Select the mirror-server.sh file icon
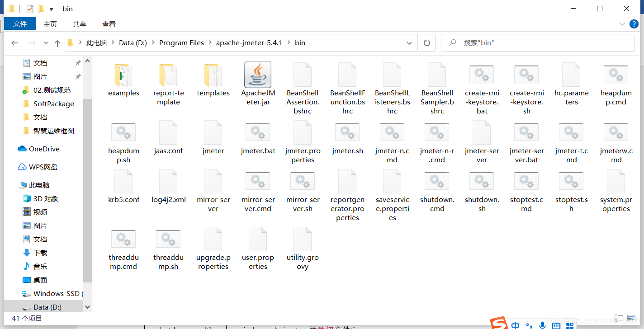The width and height of the screenshot is (644, 329). [303, 181]
